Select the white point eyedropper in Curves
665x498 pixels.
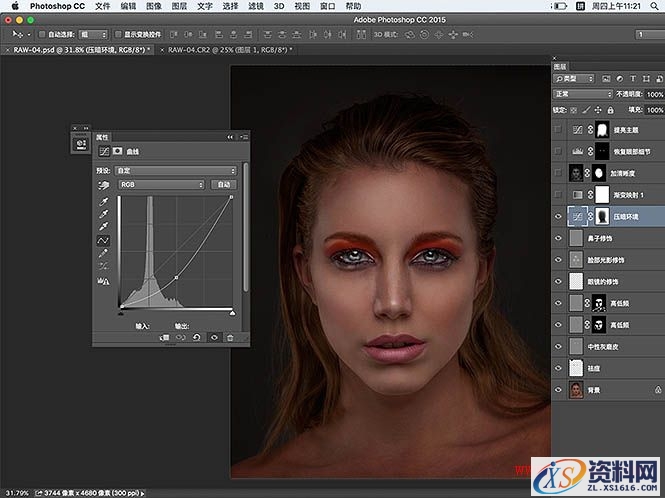coord(103,227)
